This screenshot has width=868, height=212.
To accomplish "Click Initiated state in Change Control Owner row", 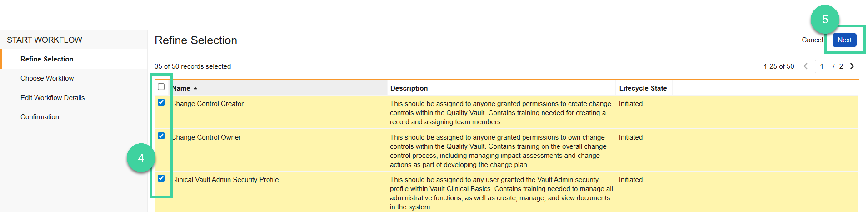I will (x=631, y=137).
